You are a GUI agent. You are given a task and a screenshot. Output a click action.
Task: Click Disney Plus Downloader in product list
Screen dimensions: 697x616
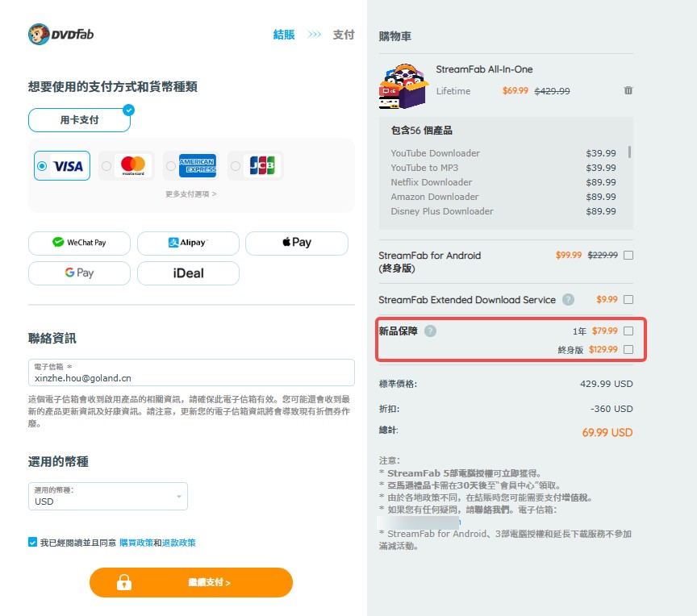442,211
